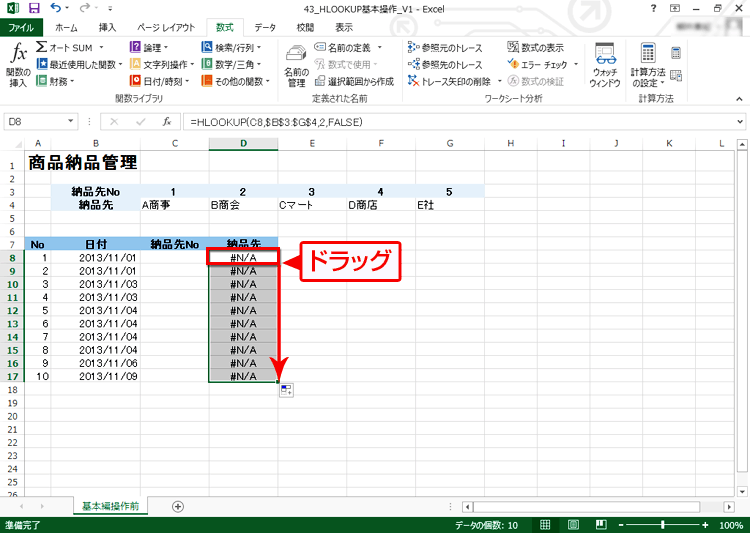The image size is (750, 533).
Task: Open the Date/Time (日付/時刻) functions icon
Action: click(x=135, y=81)
